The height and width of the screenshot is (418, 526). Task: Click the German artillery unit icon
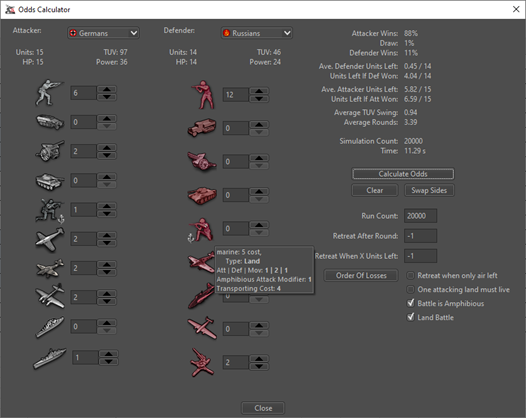click(50, 151)
